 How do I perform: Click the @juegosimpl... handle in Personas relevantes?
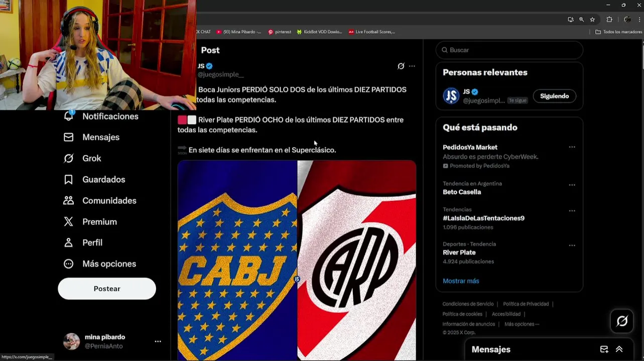point(484,100)
